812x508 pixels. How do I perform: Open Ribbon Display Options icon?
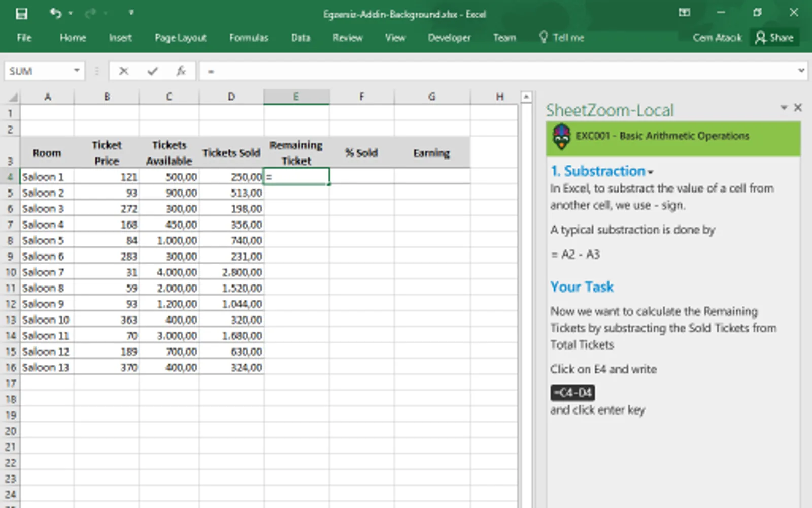click(x=685, y=13)
